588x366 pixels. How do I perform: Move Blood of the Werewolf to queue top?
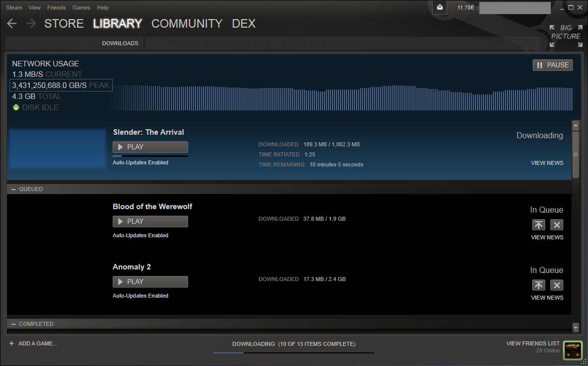pyautogui.click(x=539, y=225)
